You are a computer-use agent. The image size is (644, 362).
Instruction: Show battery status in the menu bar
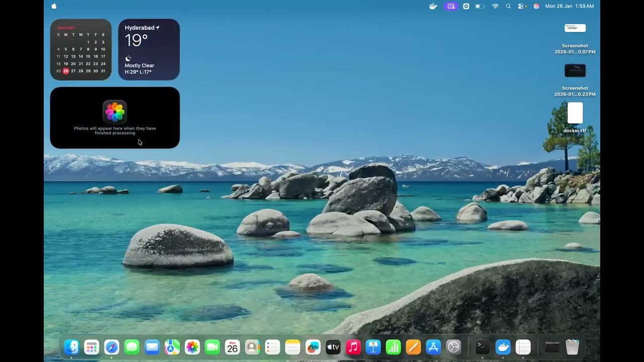480,6
